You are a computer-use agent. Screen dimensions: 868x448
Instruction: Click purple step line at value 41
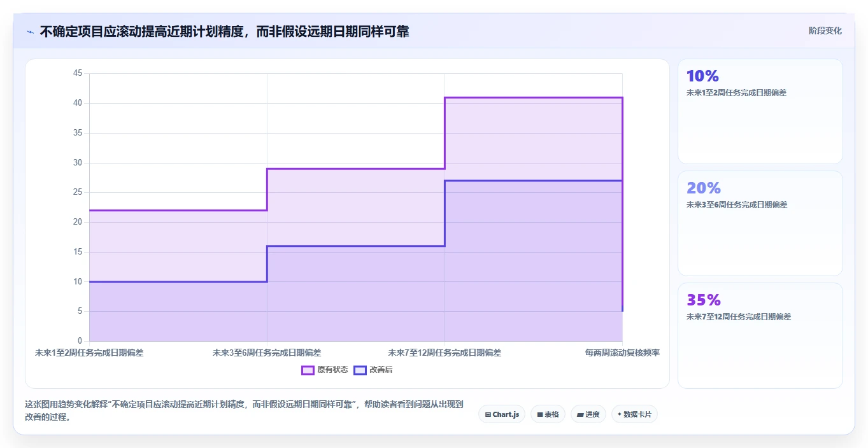click(x=533, y=97)
